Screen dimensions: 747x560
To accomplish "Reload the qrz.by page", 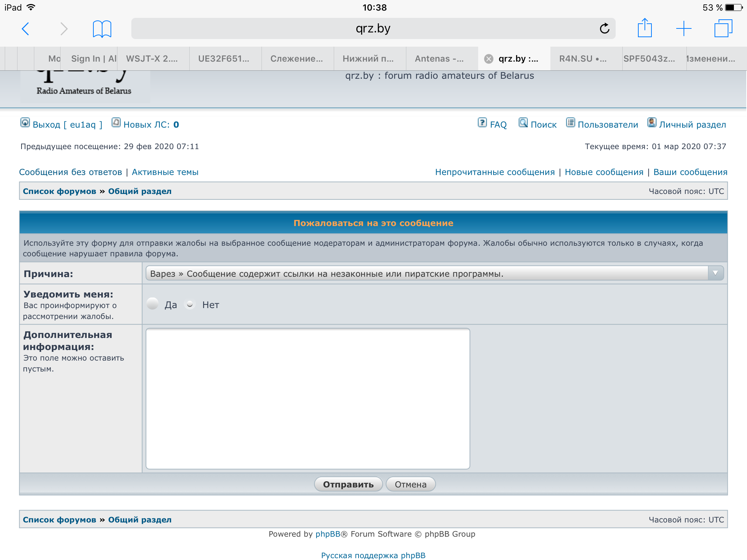I will [x=604, y=28].
